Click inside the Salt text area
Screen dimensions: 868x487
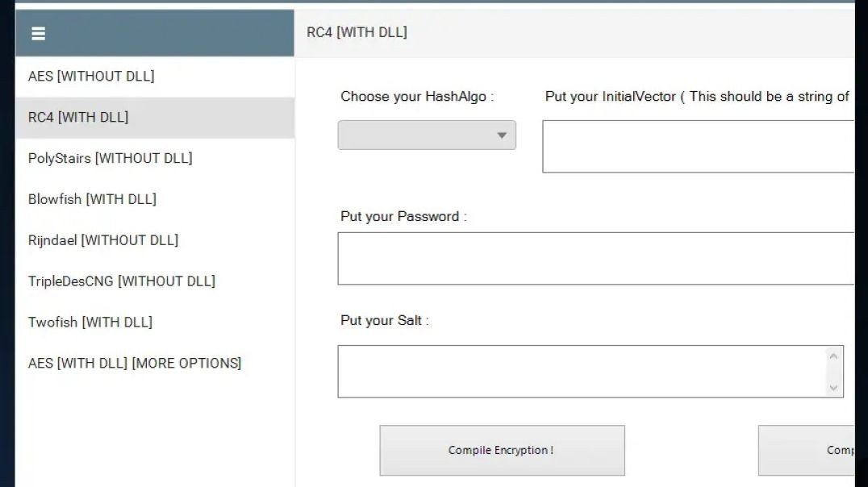581,372
